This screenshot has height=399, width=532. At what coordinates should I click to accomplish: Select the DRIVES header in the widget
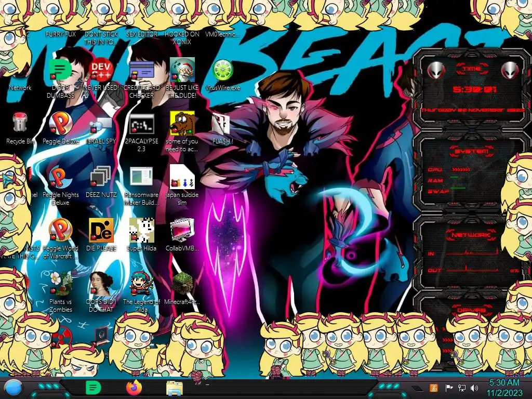click(471, 310)
